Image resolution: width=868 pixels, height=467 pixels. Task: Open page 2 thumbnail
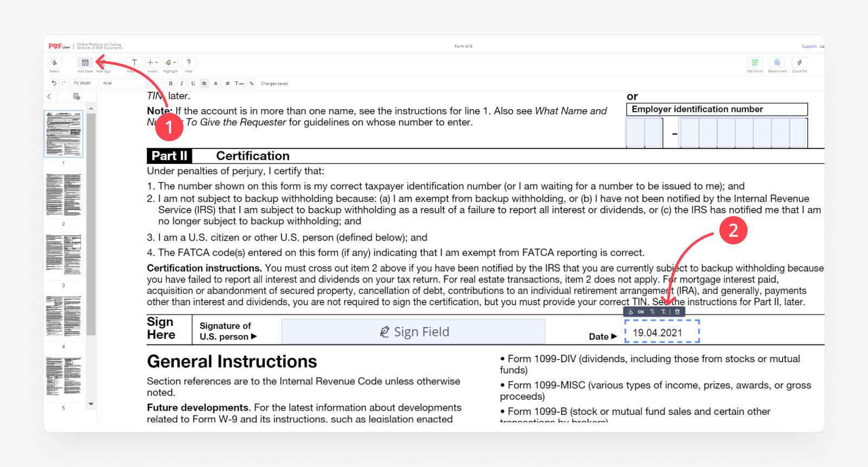pyautogui.click(x=63, y=195)
